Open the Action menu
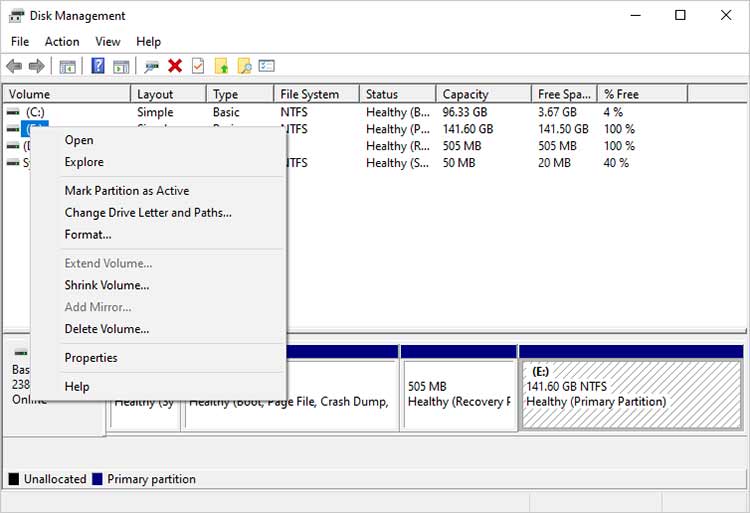 tap(62, 42)
